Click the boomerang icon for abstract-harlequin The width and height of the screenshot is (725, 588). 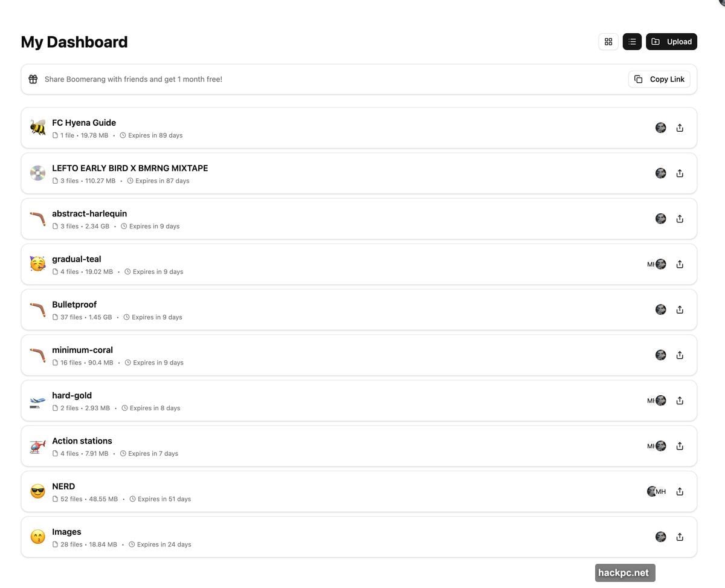click(37, 218)
